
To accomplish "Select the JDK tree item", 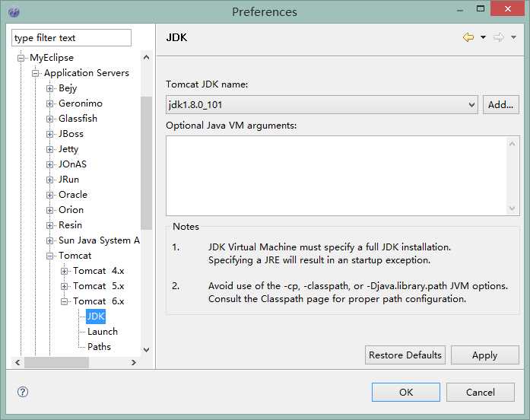I will click(x=96, y=317).
